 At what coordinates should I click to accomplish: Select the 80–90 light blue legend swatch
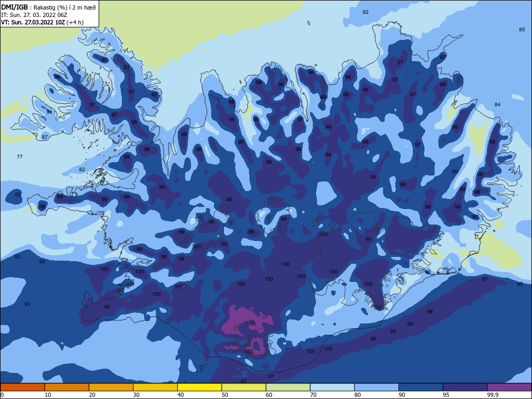[x=377, y=387]
